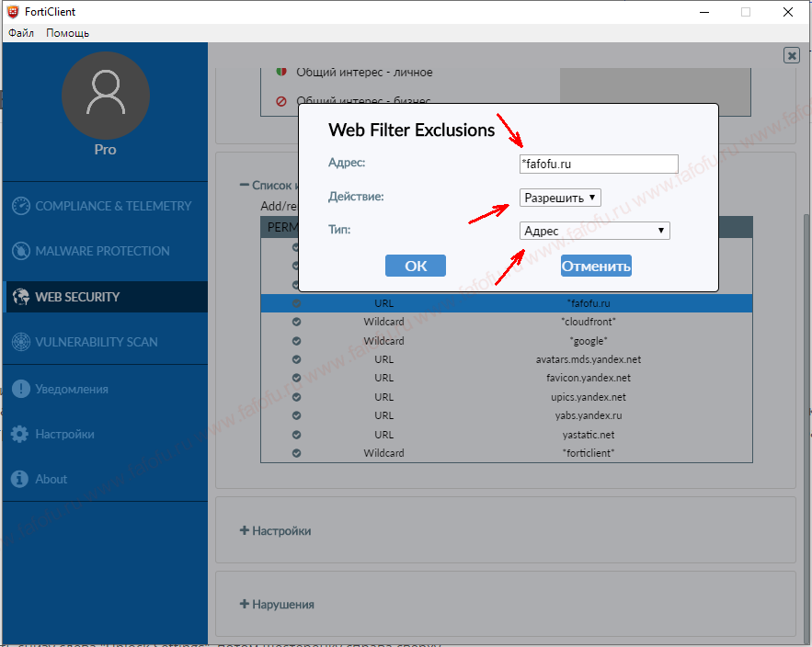Click the Настройки gear icon

pyautogui.click(x=19, y=434)
